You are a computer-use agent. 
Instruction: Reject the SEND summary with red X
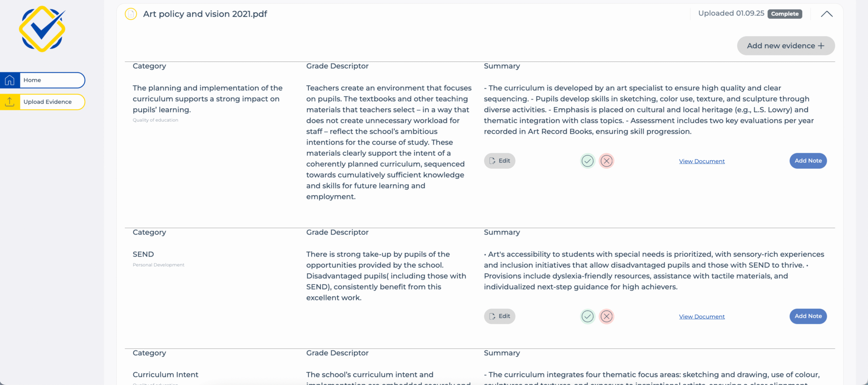pyautogui.click(x=606, y=316)
